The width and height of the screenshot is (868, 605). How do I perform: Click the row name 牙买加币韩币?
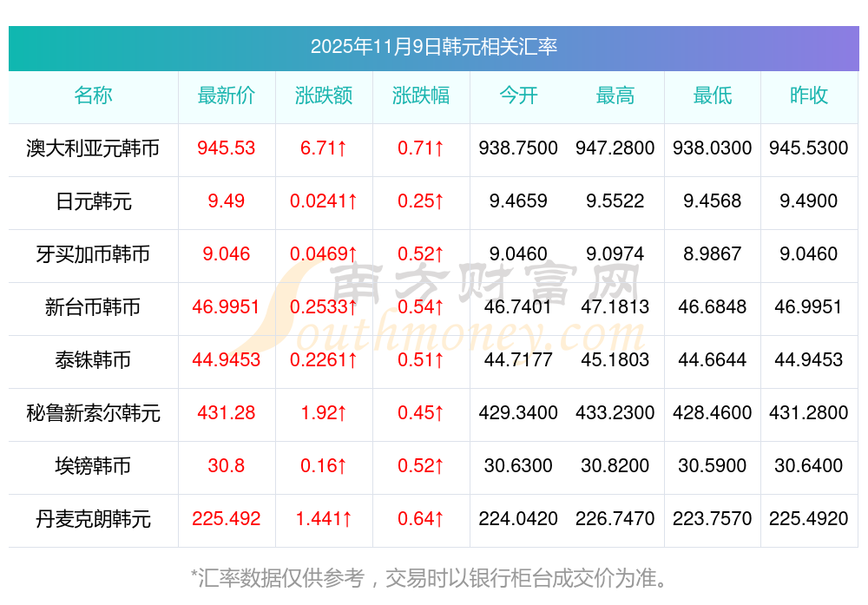coord(93,254)
